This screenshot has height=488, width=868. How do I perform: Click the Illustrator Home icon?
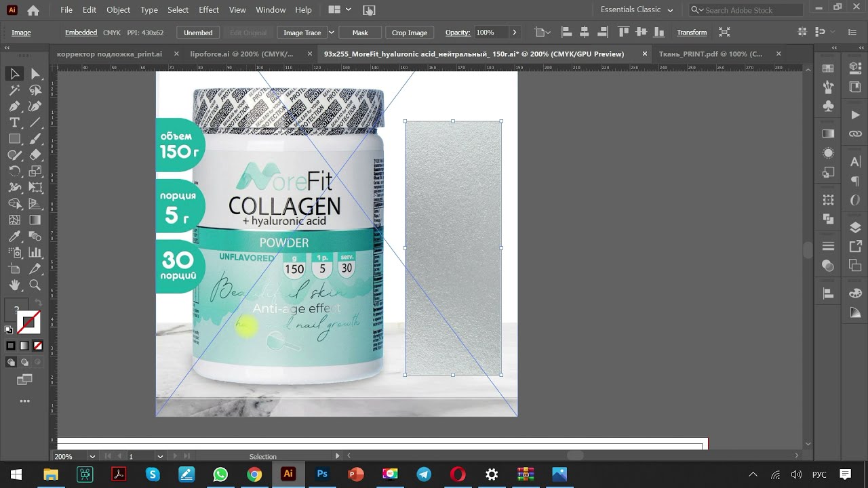click(x=33, y=10)
